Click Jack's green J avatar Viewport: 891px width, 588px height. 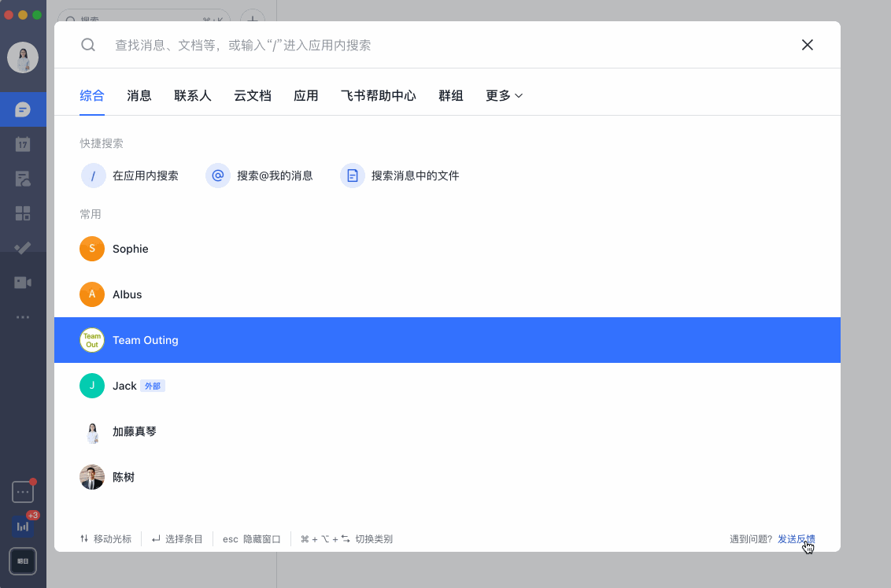point(92,386)
